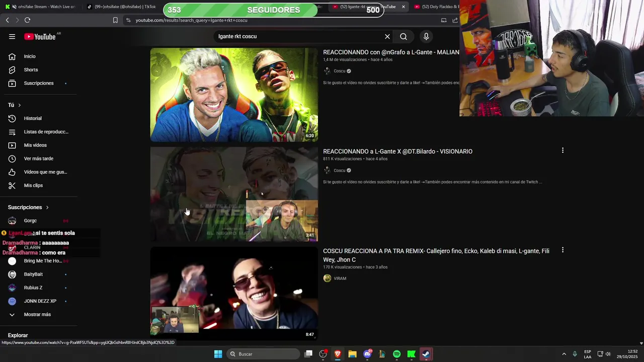Close the lgante rkt coscu tab
Screen dimensions: 644x362
coord(403,7)
